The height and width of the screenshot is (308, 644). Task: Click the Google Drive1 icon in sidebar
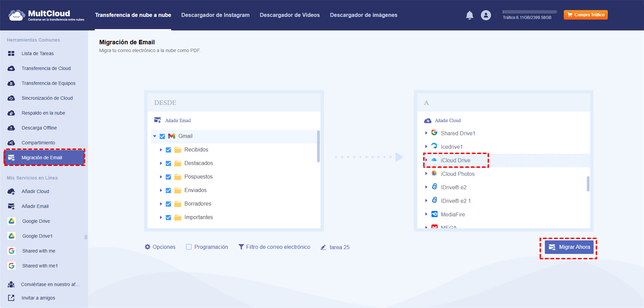click(11, 236)
